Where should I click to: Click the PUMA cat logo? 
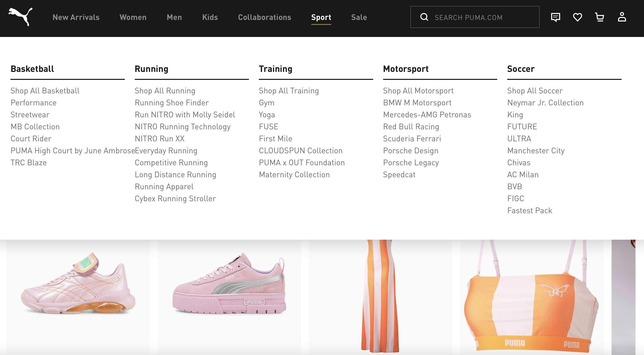[20, 17]
